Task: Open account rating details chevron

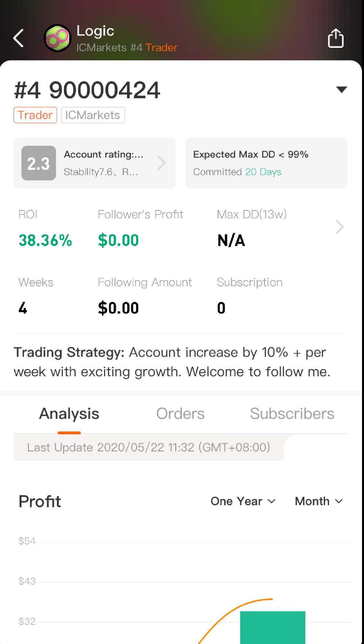Action: 161,163
